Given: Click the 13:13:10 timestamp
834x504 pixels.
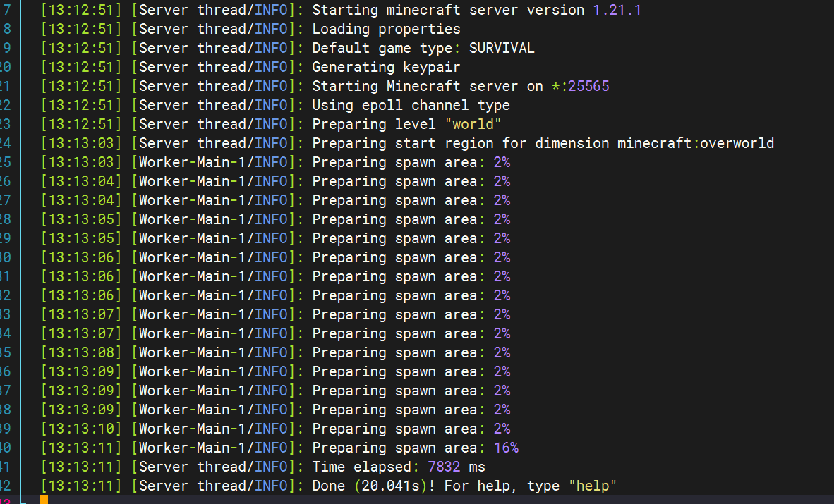Looking at the screenshot, I should (x=81, y=429).
